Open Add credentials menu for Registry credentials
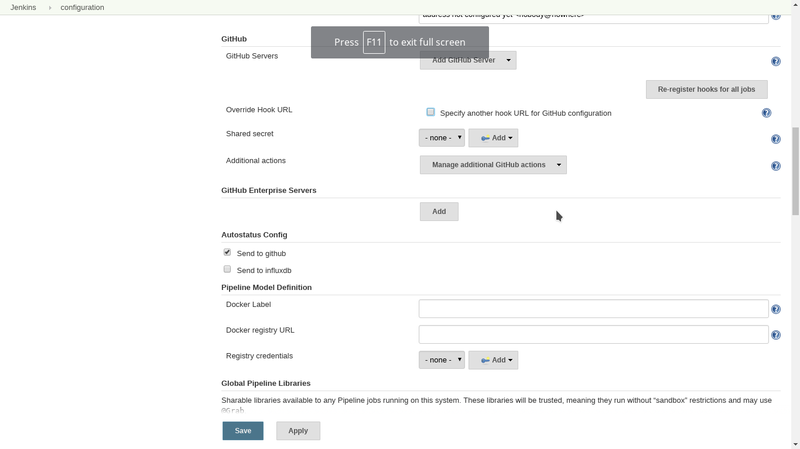This screenshot has height=449, width=800. point(493,360)
